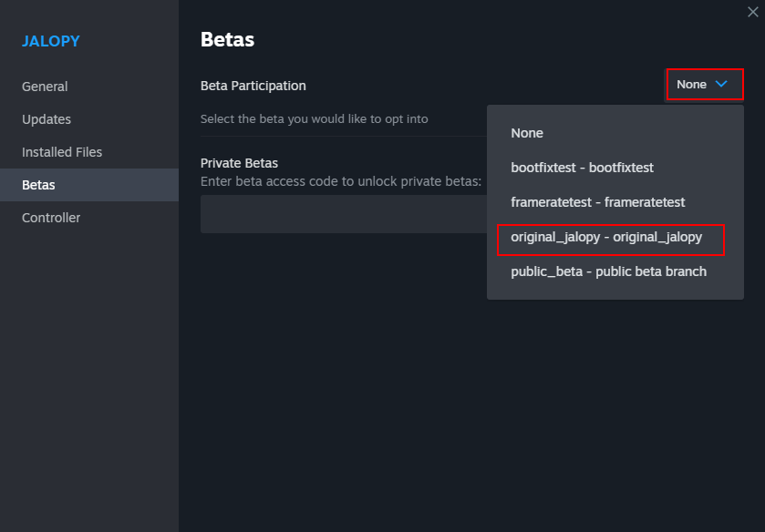
Task: Select the bootfixtest beta branch
Action: pos(582,168)
